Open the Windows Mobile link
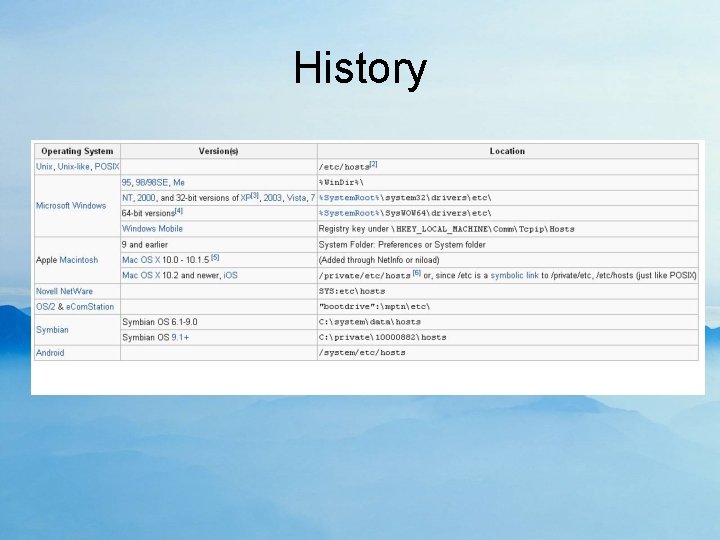Screen dimensions: 720x540 point(152,229)
